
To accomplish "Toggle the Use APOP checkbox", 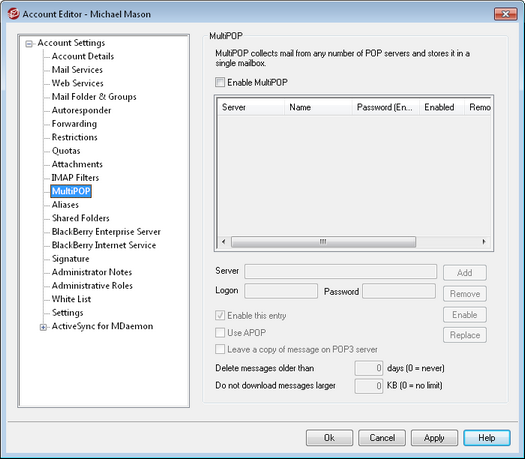I will [x=220, y=332].
